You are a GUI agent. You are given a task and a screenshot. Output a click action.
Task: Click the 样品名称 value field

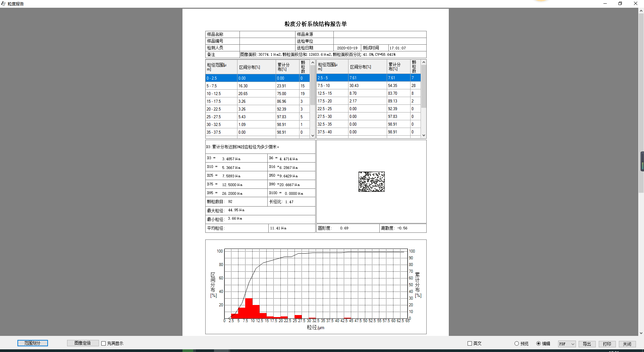click(x=267, y=34)
